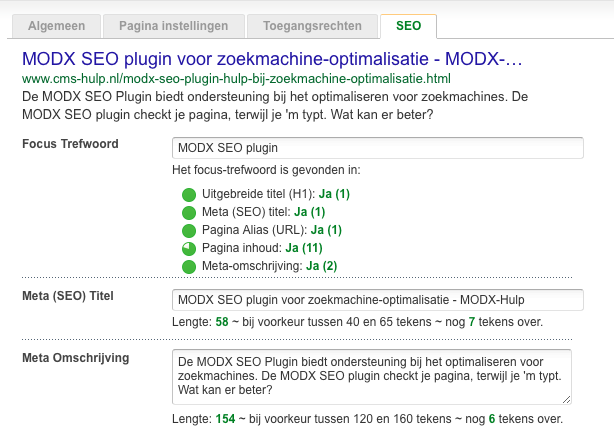Click green status dot for Meta-omschrijving
This screenshot has width=614, height=436.
[x=189, y=267]
